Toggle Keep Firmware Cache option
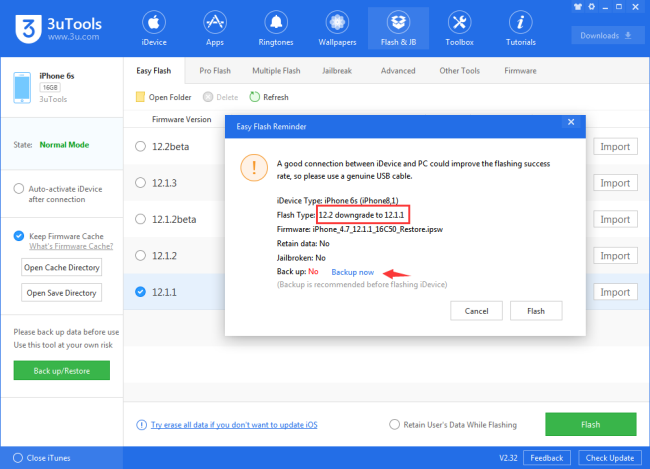 coord(19,236)
